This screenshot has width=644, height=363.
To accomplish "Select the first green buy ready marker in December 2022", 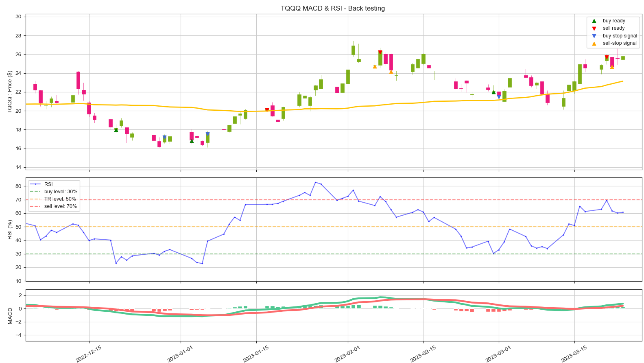I will click(116, 130).
